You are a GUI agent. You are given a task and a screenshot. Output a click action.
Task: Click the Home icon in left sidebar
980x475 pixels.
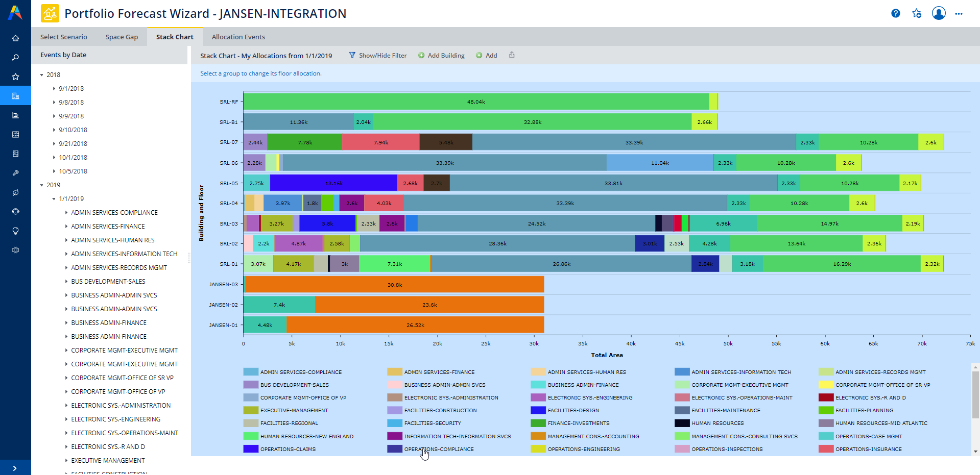pos(15,38)
